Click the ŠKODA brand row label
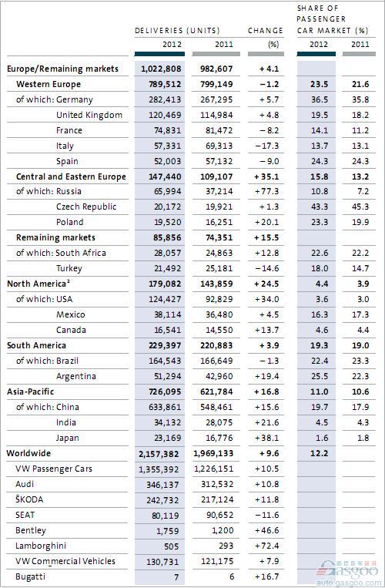 tap(29, 499)
